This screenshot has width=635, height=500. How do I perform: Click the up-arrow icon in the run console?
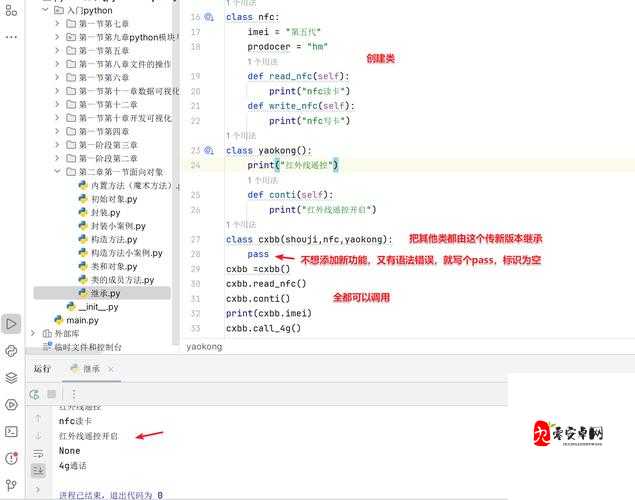pyautogui.click(x=38, y=419)
